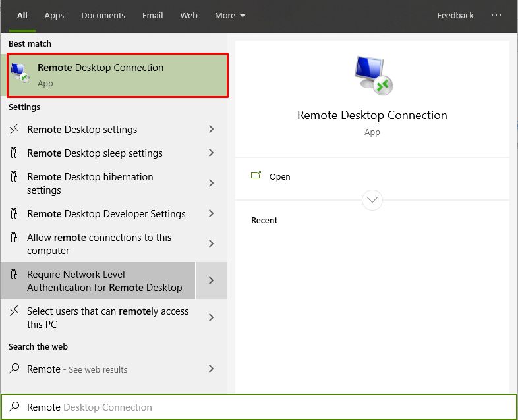
Task: Expand the Remote Desktop Developer Settings arrow
Action: [x=211, y=213]
